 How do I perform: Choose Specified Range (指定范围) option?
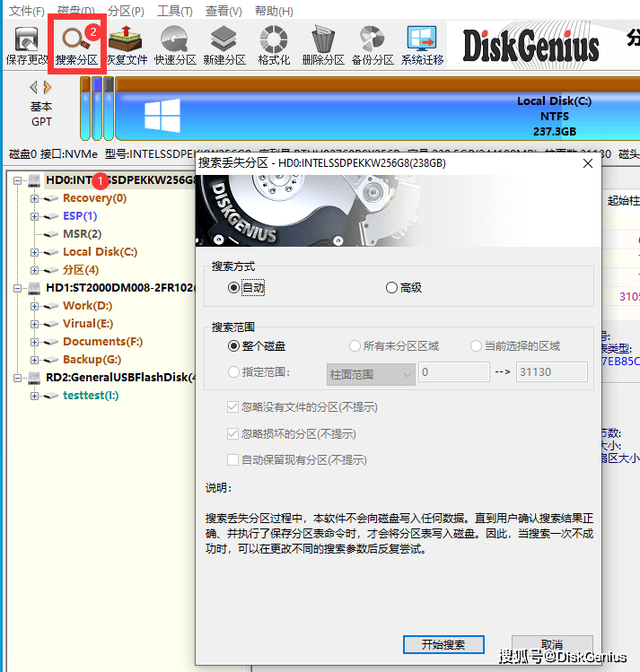pyautogui.click(x=259, y=372)
